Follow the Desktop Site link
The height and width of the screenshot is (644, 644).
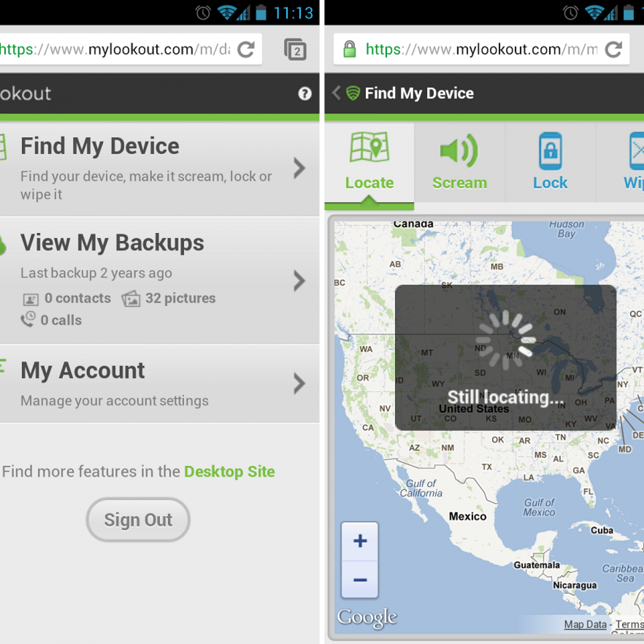coord(229,472)
